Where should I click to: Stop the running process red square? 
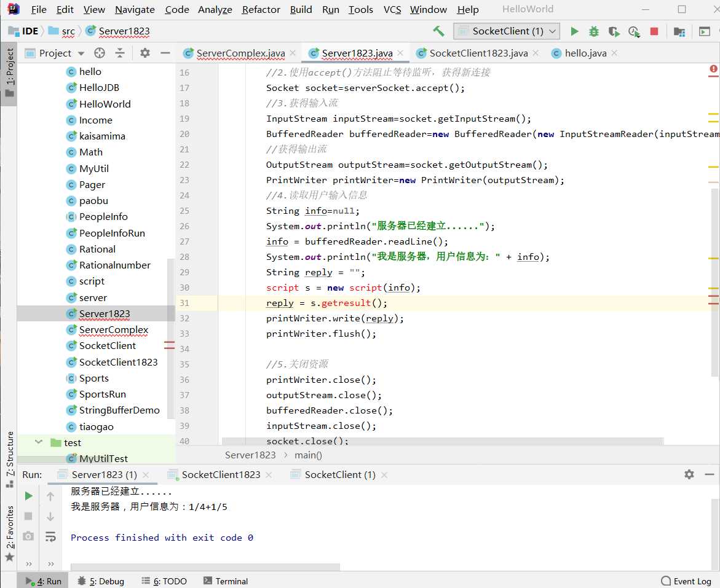coord(654,31)
